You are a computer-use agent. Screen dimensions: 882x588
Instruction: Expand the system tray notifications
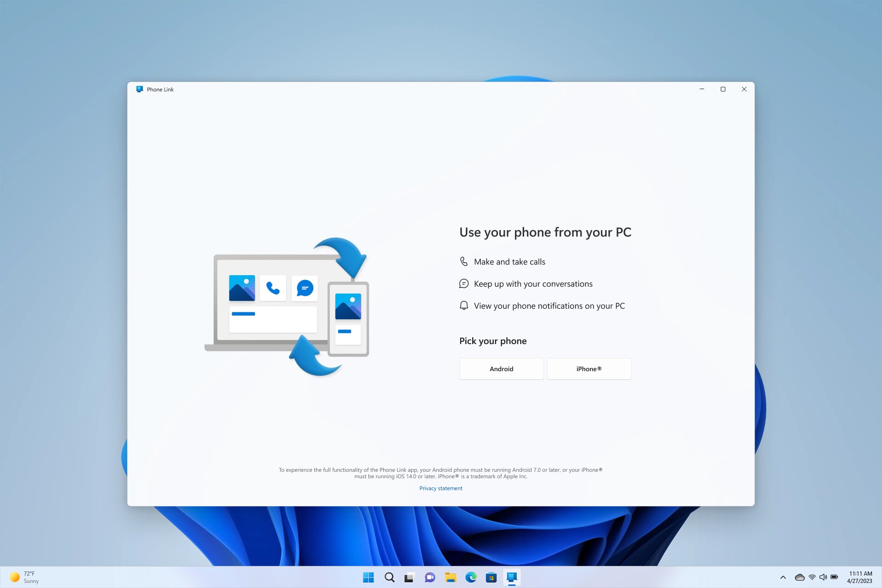783,577
